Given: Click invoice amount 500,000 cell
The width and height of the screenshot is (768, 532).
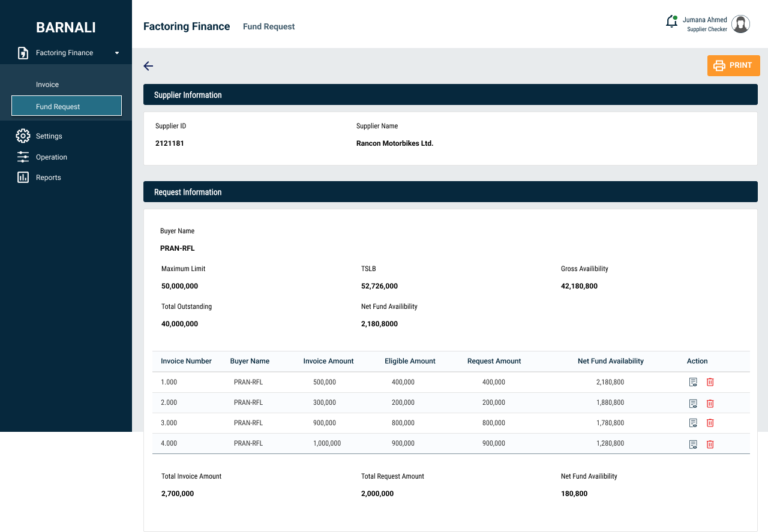Looking at the screenshot, I should pos(325,382).
